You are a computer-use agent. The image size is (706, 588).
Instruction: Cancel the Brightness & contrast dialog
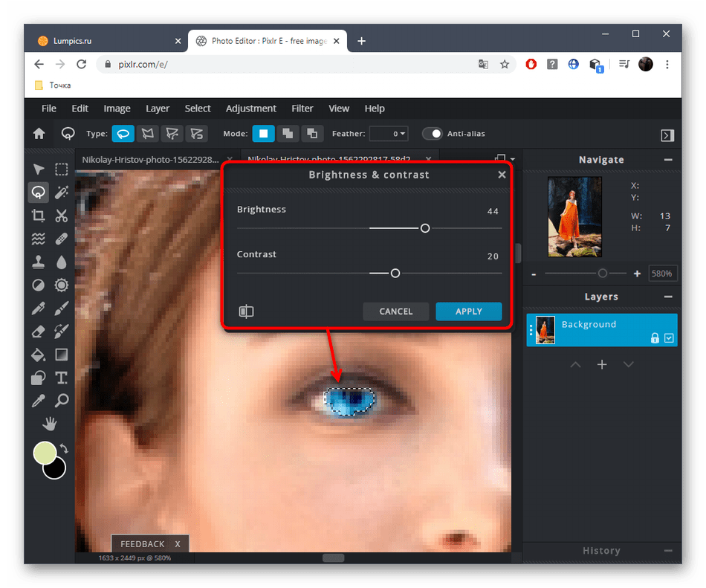(x=395, y=311)
